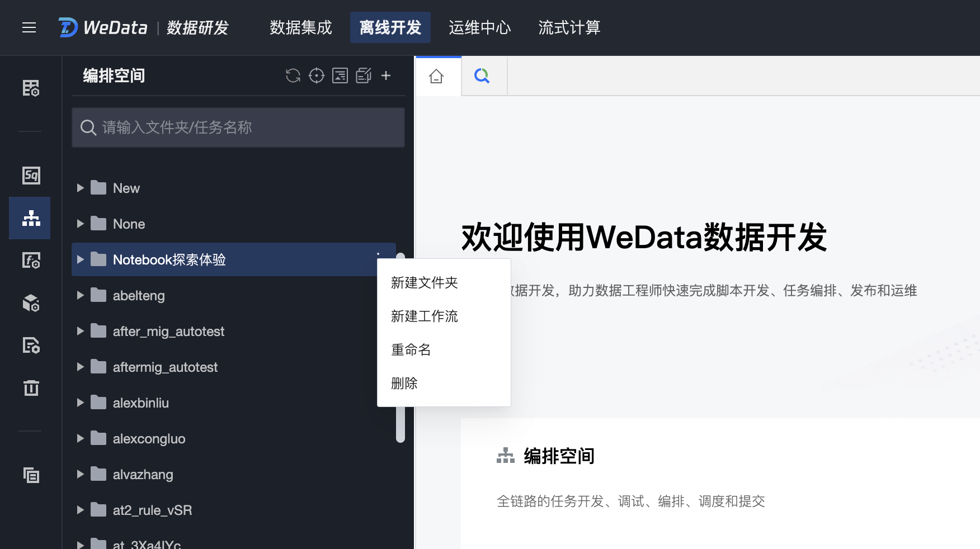
Task: Select the orchestration space sidebar icon
Action: click(31, 218)
